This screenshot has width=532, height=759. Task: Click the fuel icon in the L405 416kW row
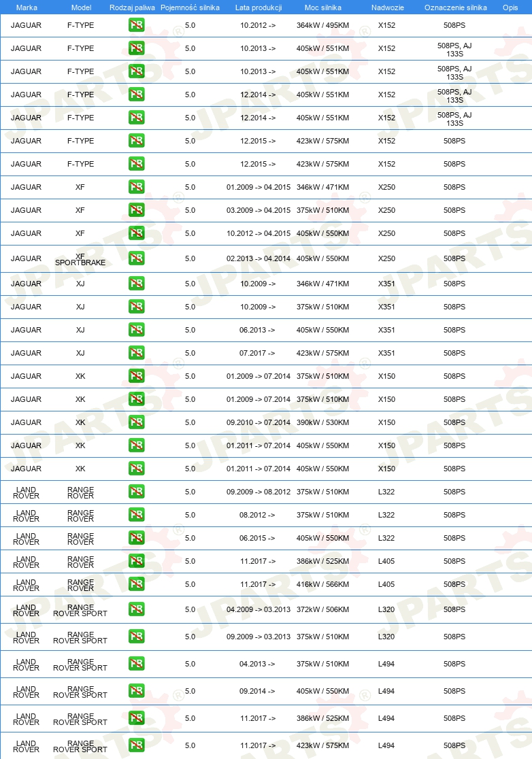[137, 584]
